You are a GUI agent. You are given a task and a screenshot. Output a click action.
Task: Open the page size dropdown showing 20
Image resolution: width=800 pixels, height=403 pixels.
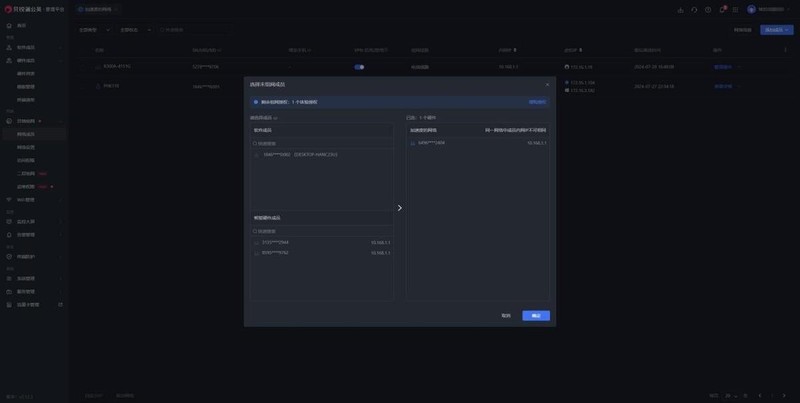click(x=732, y=395)
